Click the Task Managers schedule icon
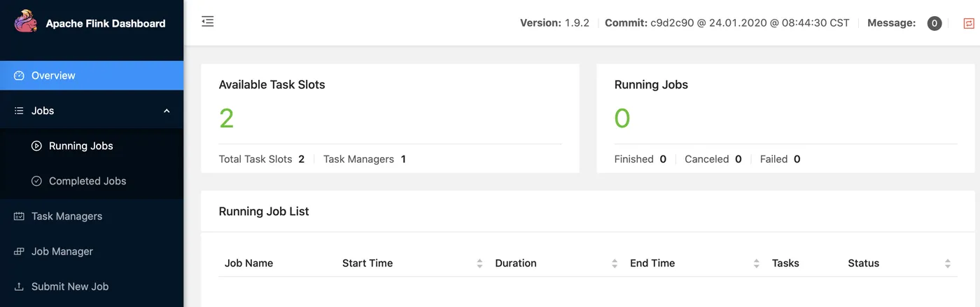The image size is (980, 307). [x=19, y=216]
